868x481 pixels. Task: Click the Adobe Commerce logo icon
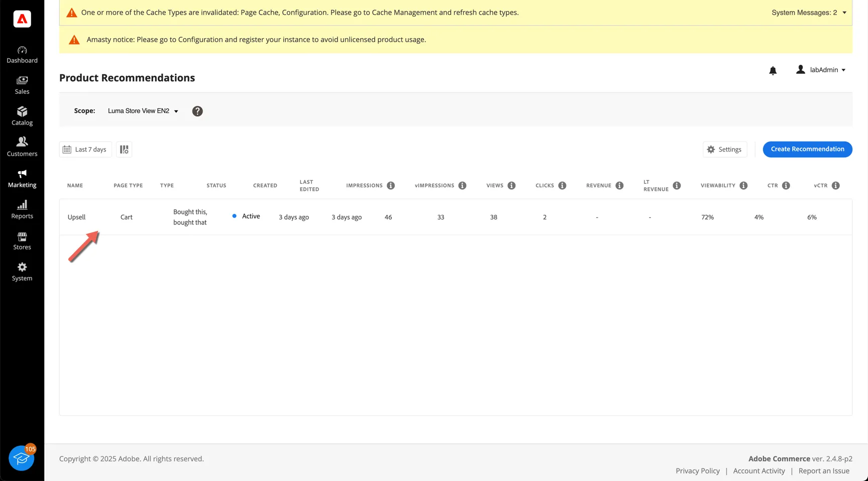coord(22,19)
